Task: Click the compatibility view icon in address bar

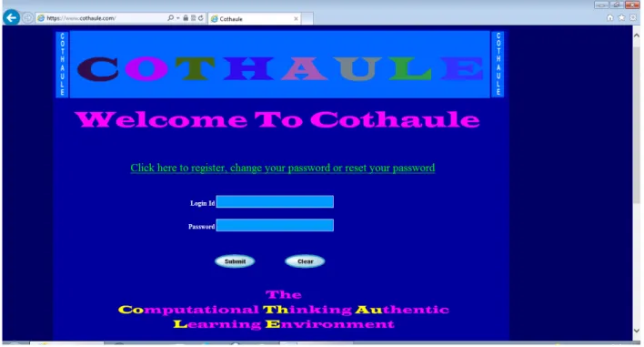Action: click(x=193, y=18)
